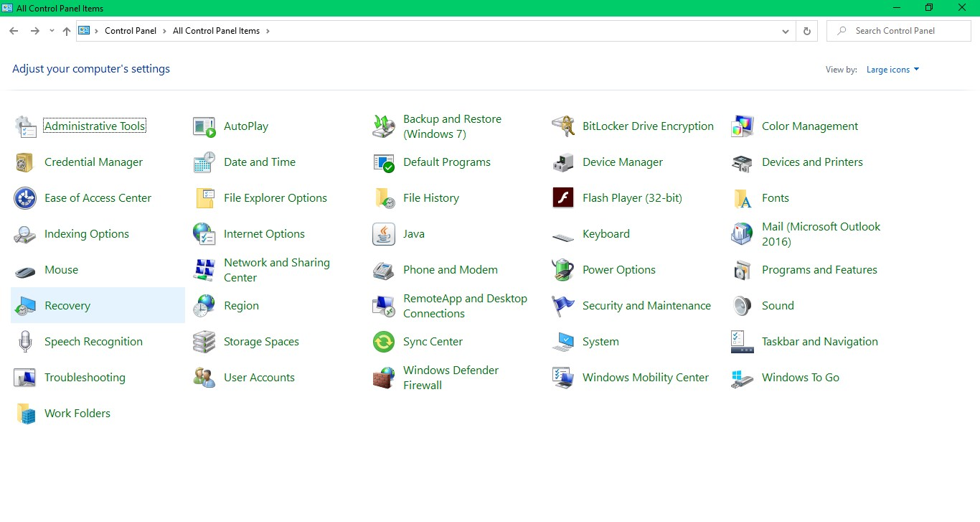The height and width of the screenshot is (522, 980).
Task: Open the Work Folders icon
Action: click(x=25, y=414)
